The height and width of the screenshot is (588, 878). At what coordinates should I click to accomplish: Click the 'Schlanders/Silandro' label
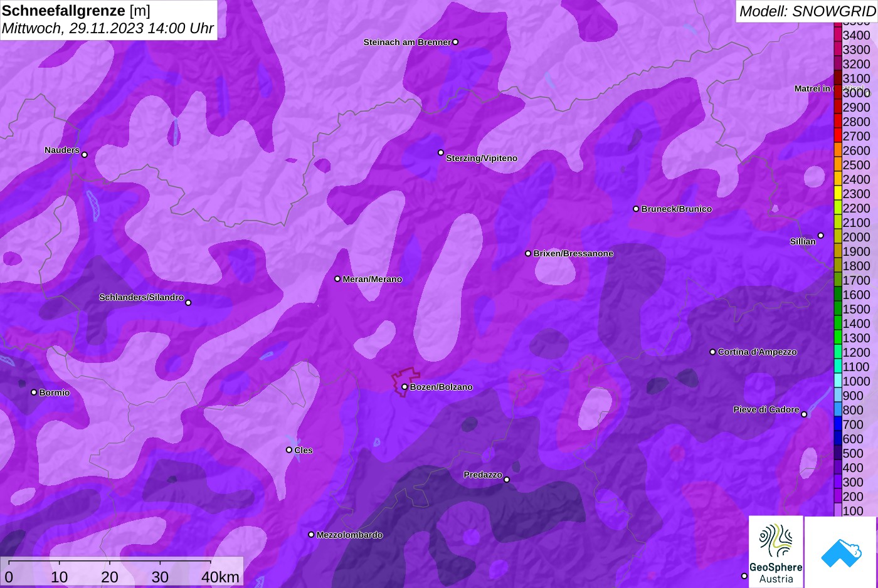141,297
